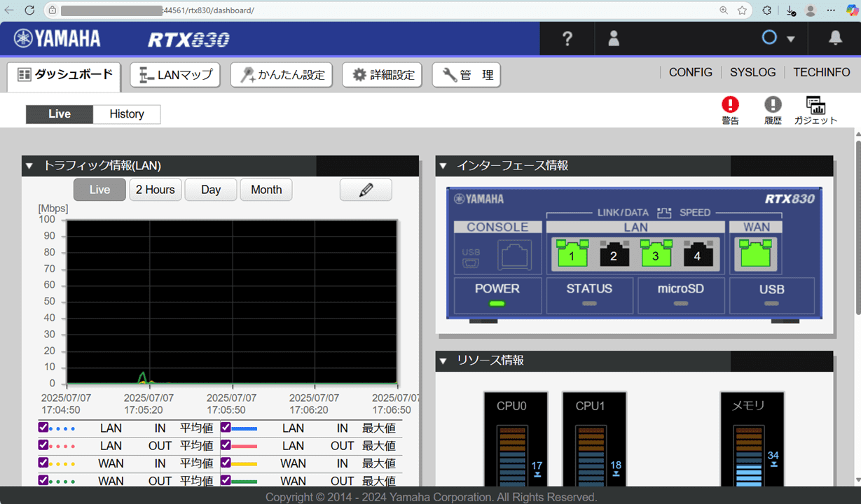
Task: Switch the dashboard to Live mode
Action: (59, 114)
